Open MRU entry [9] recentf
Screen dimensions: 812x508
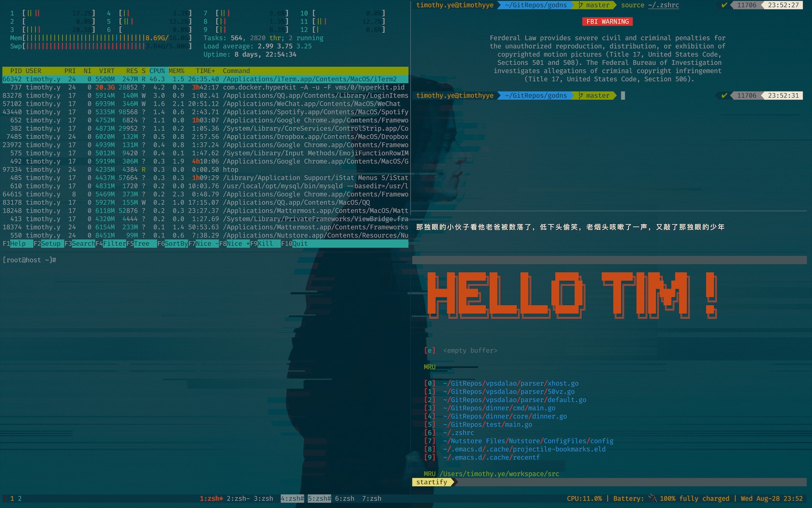pyautogui.click(x=482, y=458)
